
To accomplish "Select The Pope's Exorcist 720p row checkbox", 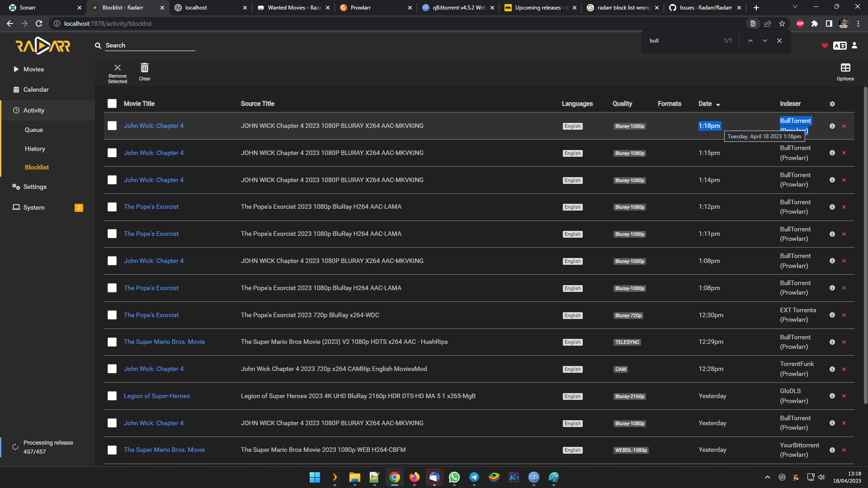I will [112, 315].
